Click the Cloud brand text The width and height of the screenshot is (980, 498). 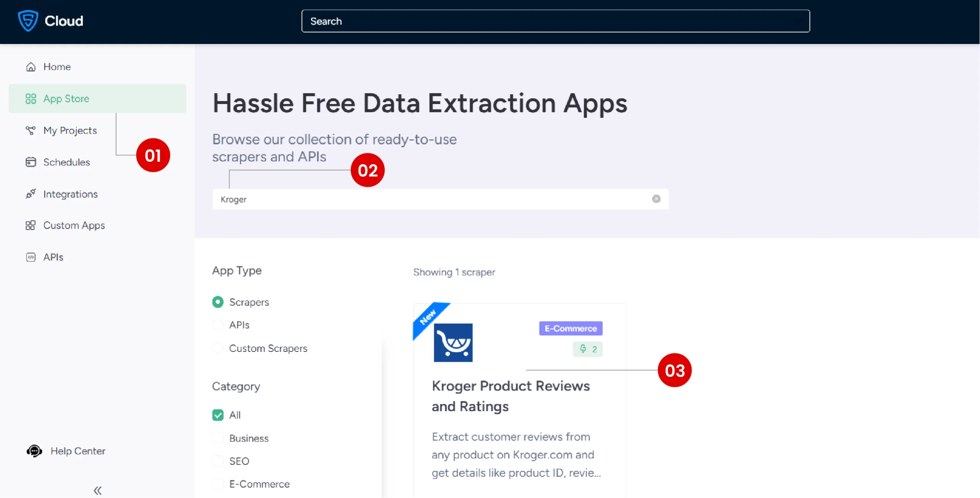64,21
